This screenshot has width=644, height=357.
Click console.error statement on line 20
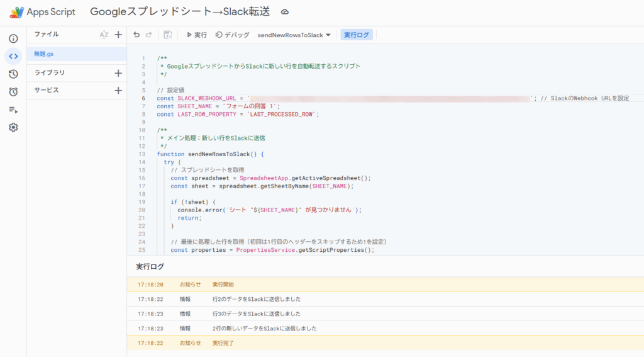tap(269, 210)
